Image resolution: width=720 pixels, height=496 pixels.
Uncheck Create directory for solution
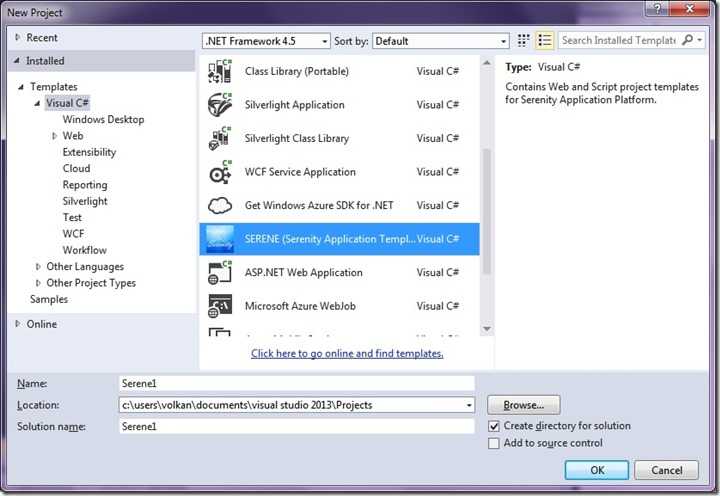pos(494,426)
